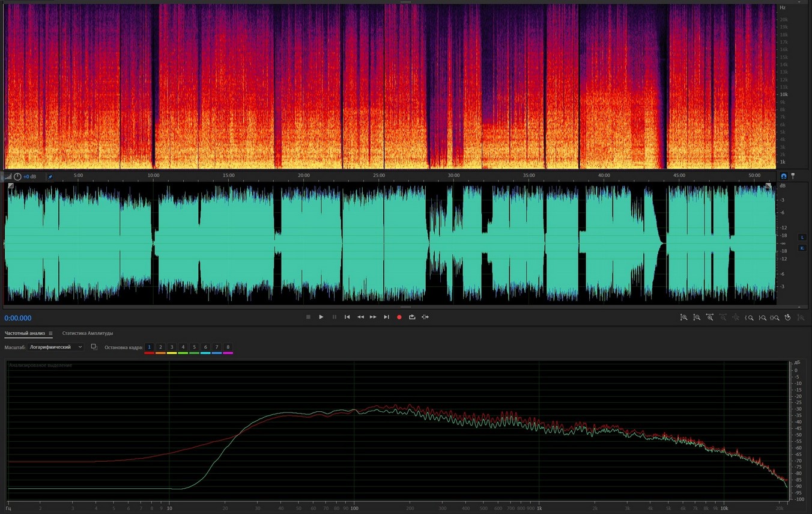Viewport: 812px width, 514px height.
Task: Click the red Record button
Action: (x=399, y=317)
